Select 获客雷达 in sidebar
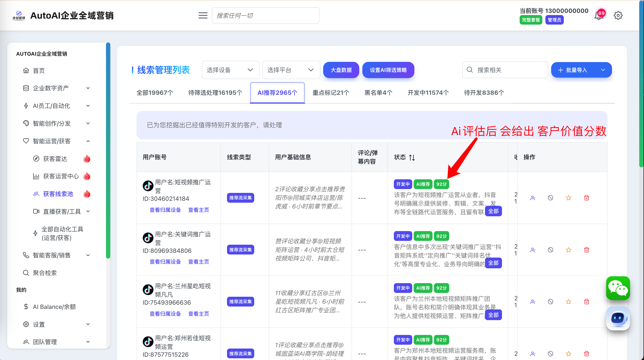Screen dimensions: 644x360 (x=55, y=159)
